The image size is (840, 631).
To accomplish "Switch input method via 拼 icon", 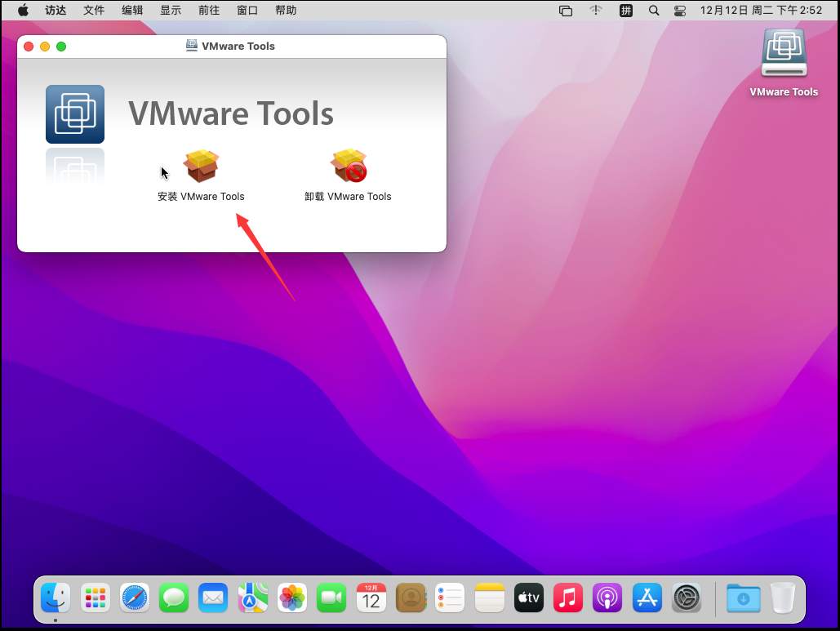I will 625,10.
